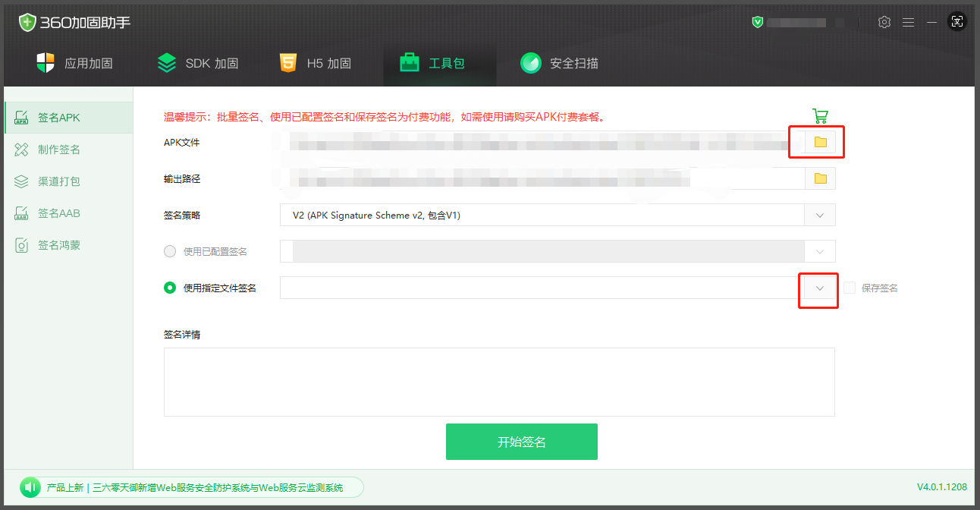Open the 产品上新 news link

tap(195, 488)
